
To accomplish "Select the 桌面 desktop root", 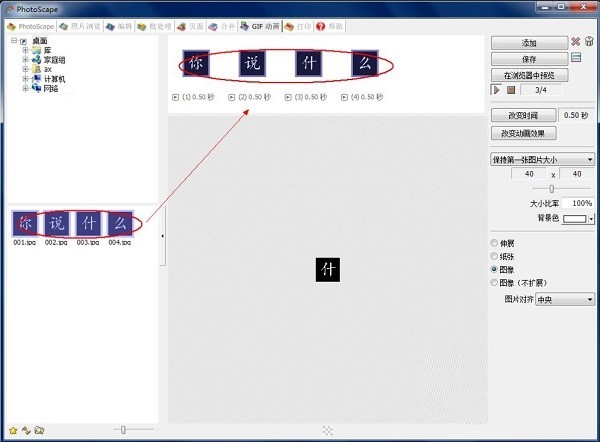I will click(x=40, y=41).
